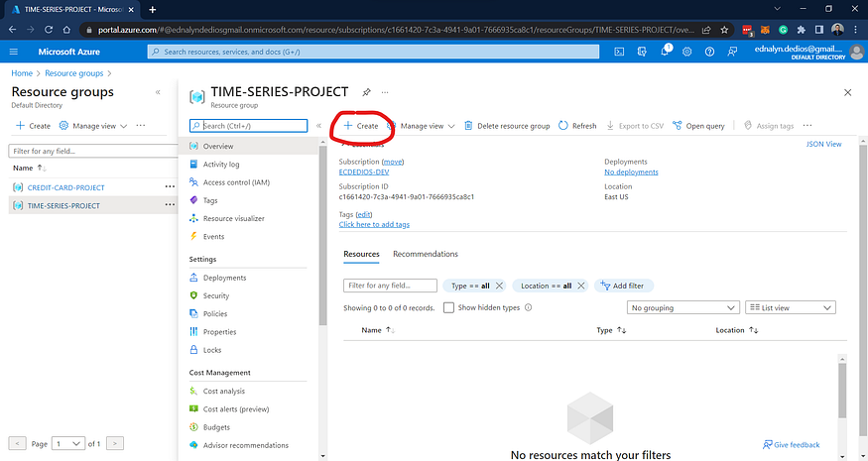Click the No deployments link
The height and width of the screenshot is (461, 868).
coord(631,173)
